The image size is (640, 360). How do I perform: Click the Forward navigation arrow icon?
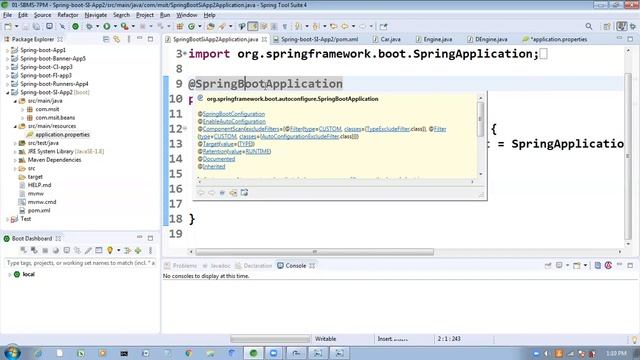click(x=362, y=27)
